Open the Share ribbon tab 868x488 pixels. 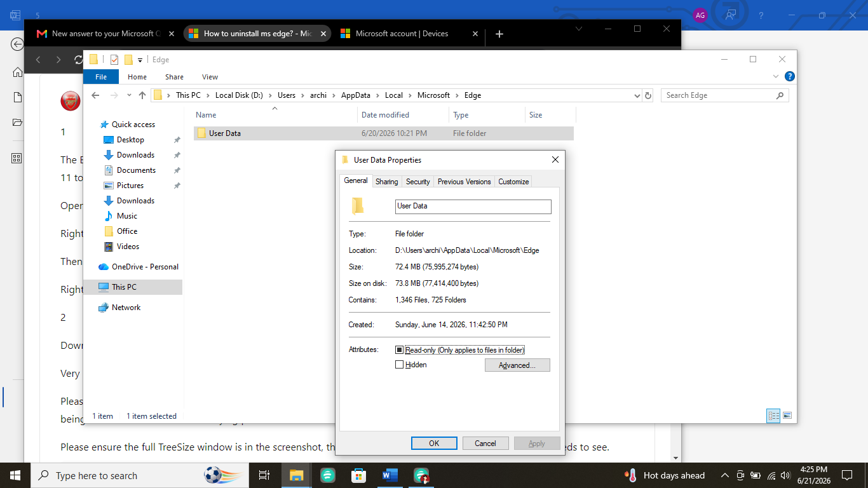[174, 77]
